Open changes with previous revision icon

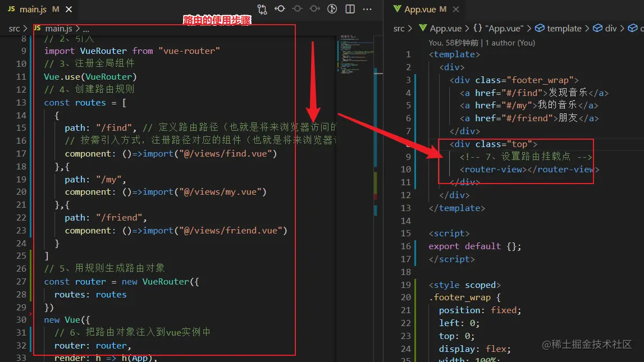pyautogui.click(x=280, y=8)
